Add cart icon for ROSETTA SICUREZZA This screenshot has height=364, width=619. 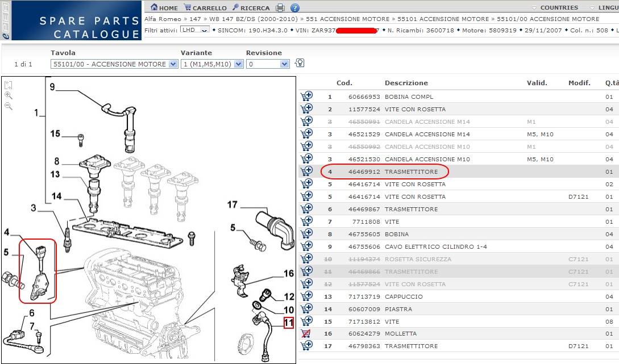pyautogui.click(x=306, y=258)
